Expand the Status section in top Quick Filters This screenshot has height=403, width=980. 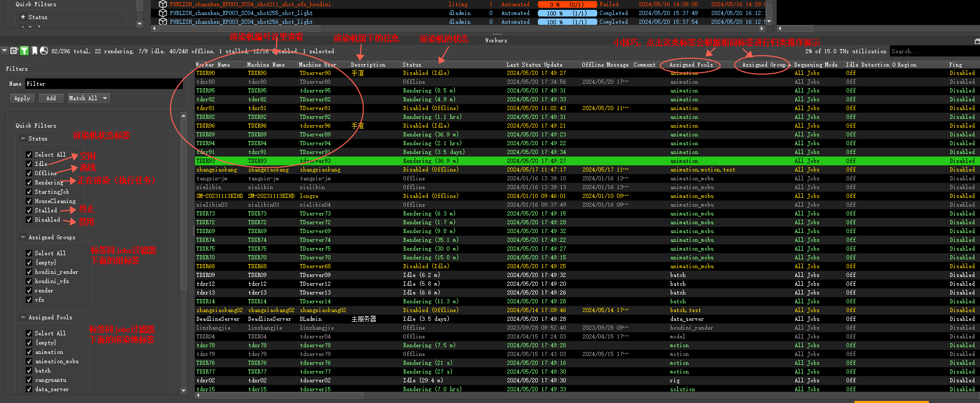pyautogui.click(x=23, y=17)
